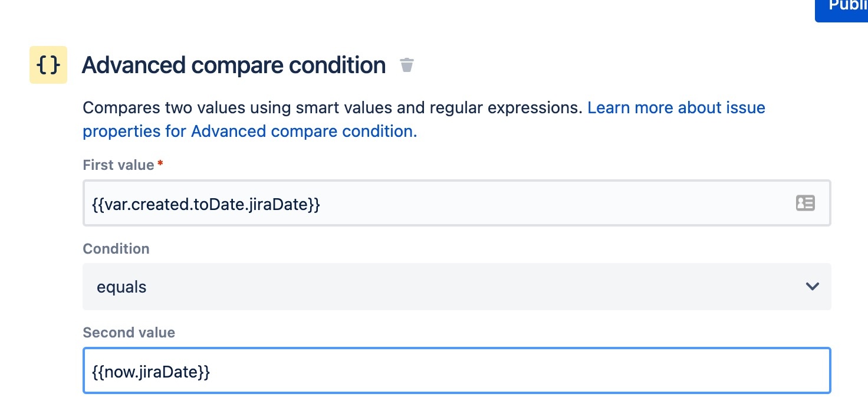Image resolution: width=868 pixels, height=420 pixels.
Task: Click the 'Advanced compare condition' heading
Action: [234, 65]
